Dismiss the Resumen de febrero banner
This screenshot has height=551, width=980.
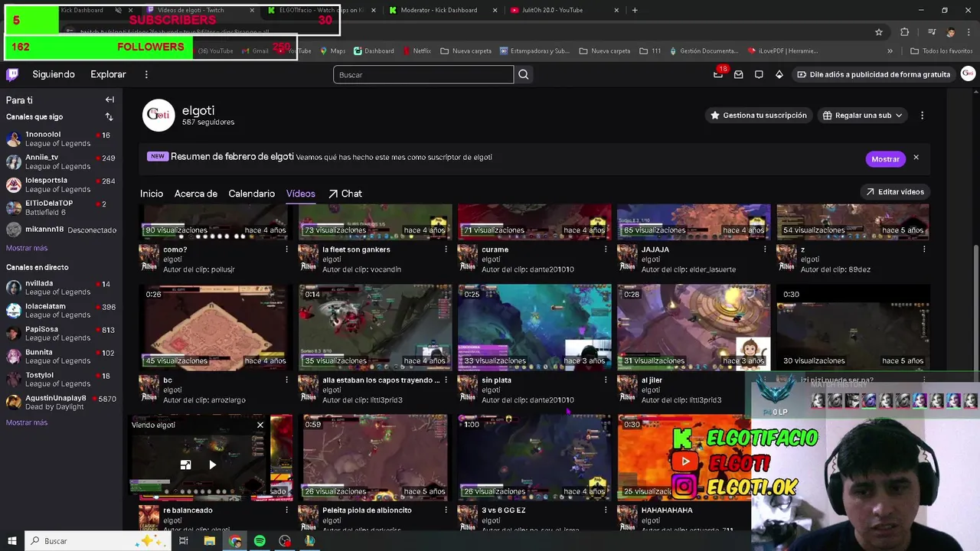[x=916, y=158]
